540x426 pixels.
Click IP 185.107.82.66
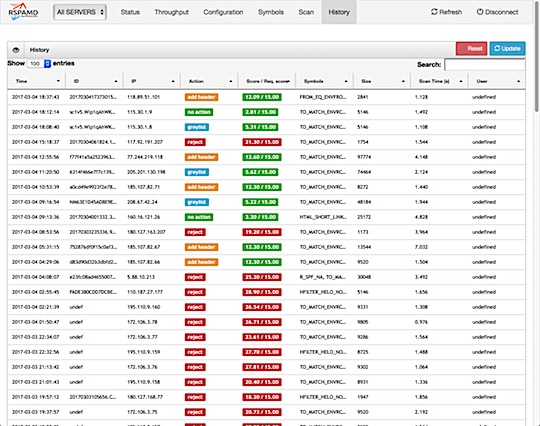pos(144,262)
